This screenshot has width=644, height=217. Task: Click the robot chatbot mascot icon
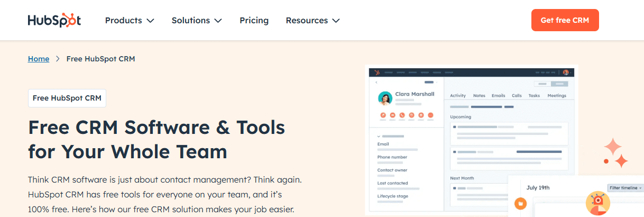(598, 203)
